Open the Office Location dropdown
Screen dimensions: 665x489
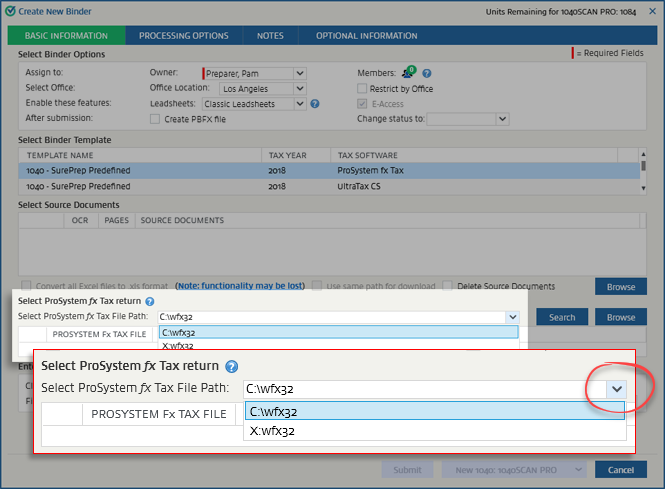pyautogui.click(x=299, y=88)
